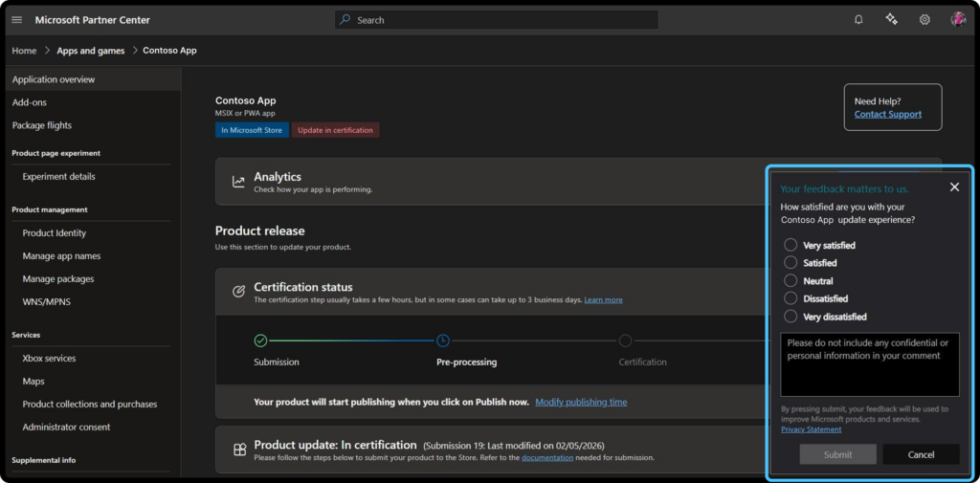Open Apps and games breadcrumb
This screenshot has width=980, height=483.
91,51
